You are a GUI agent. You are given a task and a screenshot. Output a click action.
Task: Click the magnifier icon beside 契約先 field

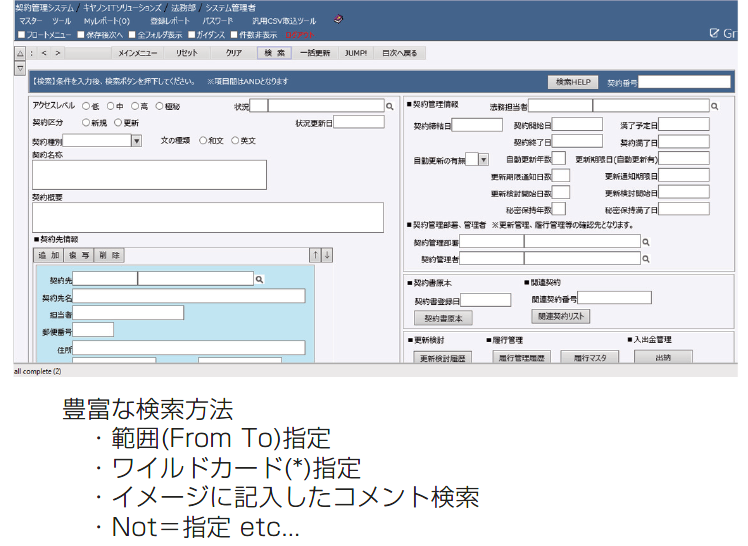pos(260,279)
